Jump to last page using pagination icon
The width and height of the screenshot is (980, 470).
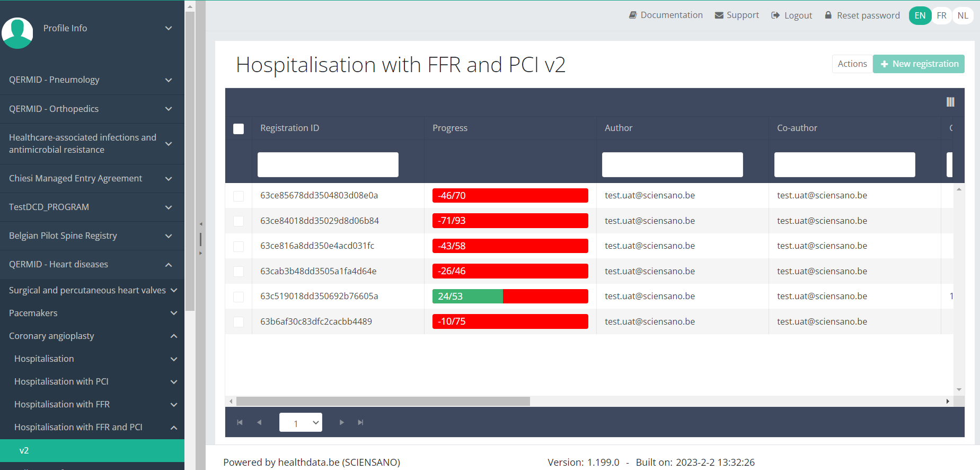point(360,422)
